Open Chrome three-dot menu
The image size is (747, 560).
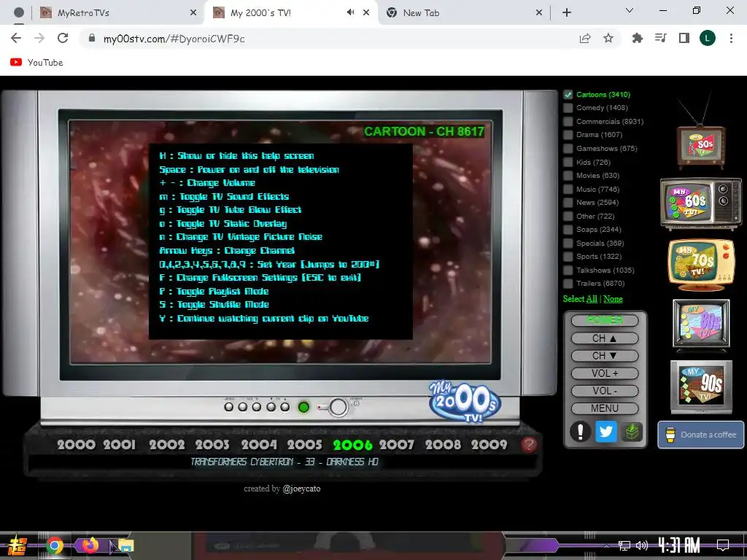[731, 38]
